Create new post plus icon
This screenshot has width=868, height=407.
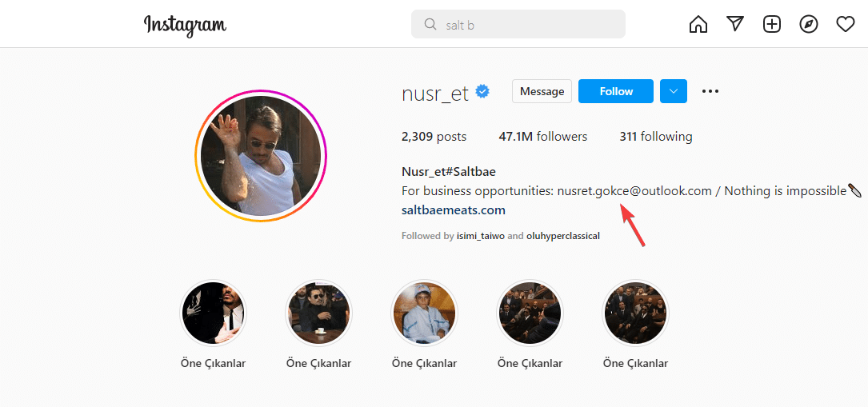tap(772, 25)
